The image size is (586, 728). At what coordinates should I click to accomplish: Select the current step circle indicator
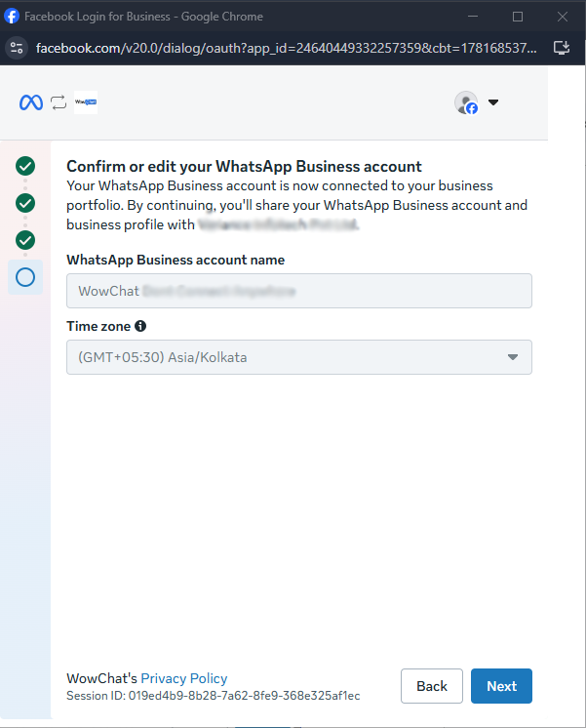point(25,277)
